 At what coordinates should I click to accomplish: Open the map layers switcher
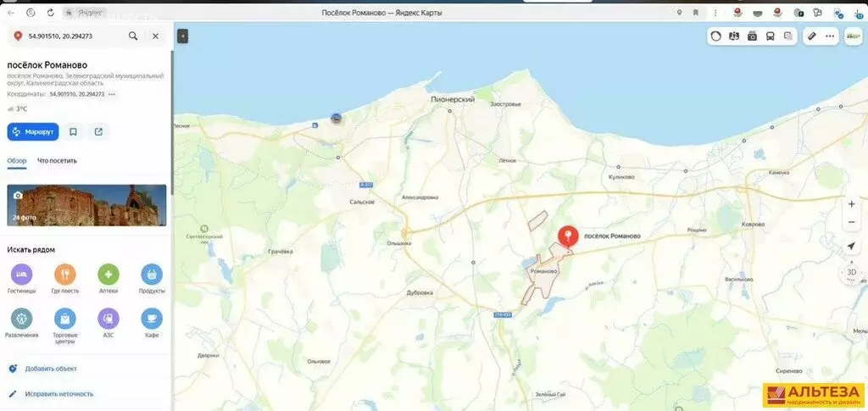coord(788,36)
